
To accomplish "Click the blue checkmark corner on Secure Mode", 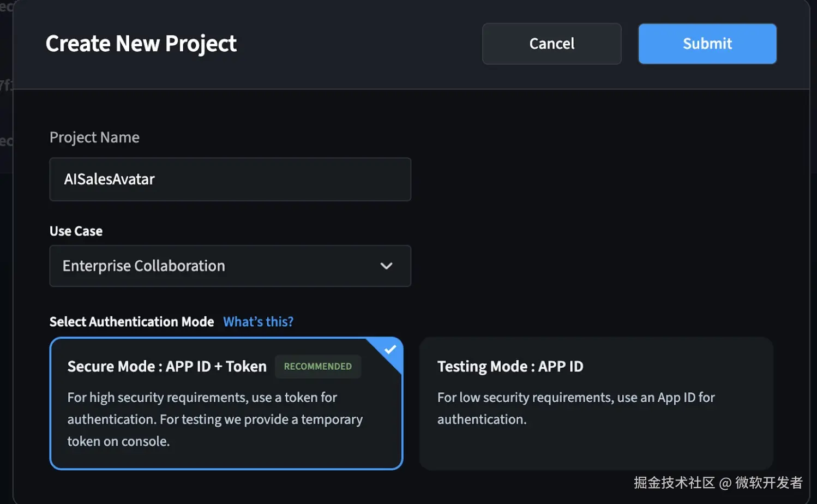I will click(x=390, y=350).
